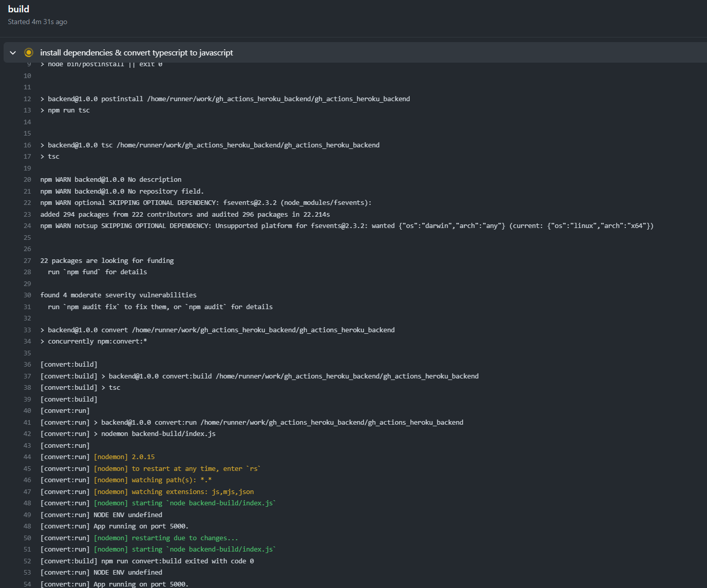Collapse the install dependencies step chevron
Viewport: 707px width, 588px height.
coord(13,52)
